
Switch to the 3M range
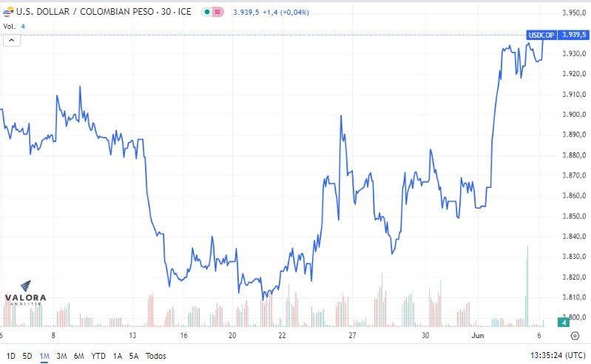(x=61, y=356)
